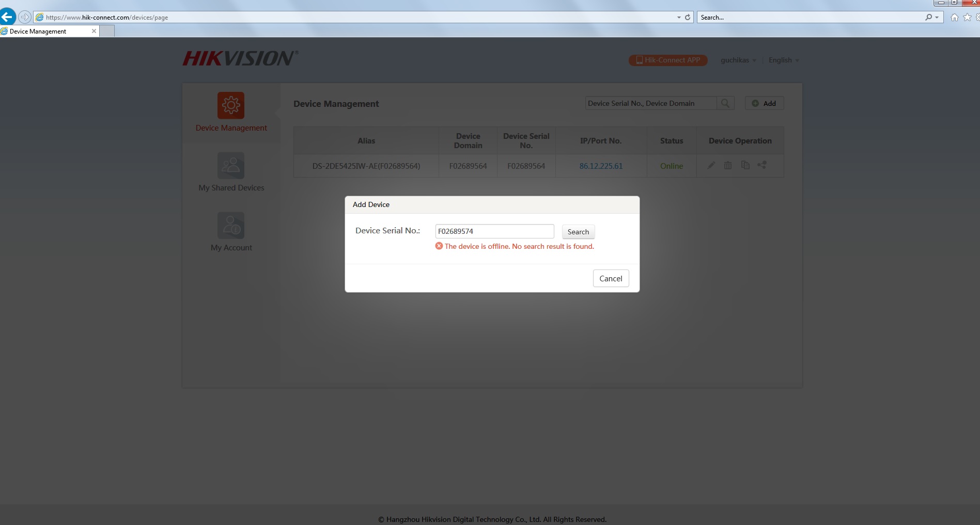Open the English language dropdown

pyautogui.click(x=784, y=60)
